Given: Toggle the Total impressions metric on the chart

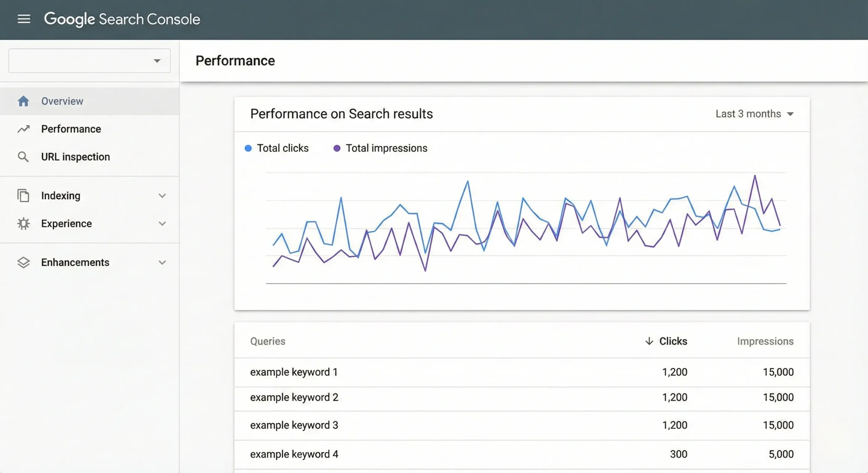Looking at the screenshot, I should coord(380,148).
